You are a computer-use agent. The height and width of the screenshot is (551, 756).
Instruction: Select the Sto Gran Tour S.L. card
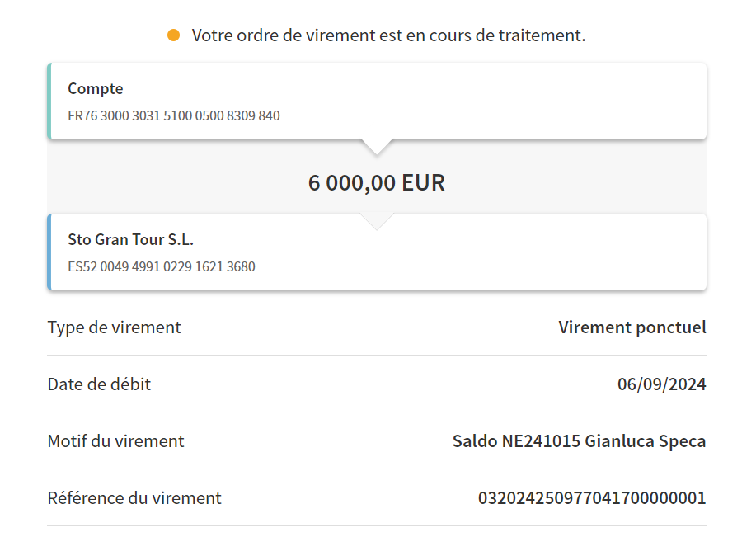click(377, 252)
